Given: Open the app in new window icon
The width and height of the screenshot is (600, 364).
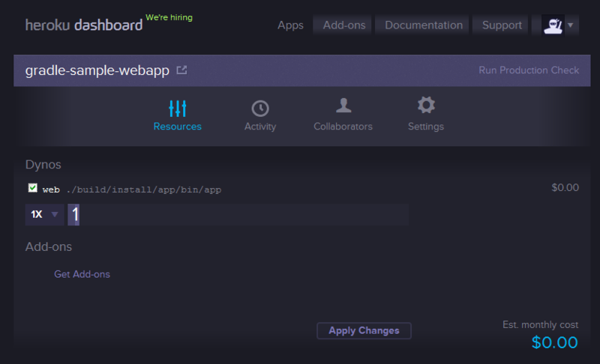Looking at the screenshot, I should 181,70.
